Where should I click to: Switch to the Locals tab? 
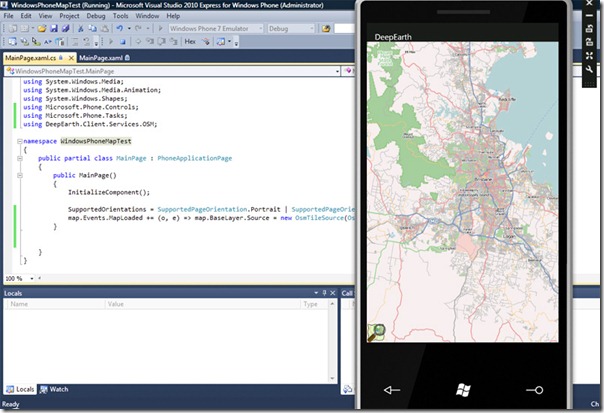point(20,389)
